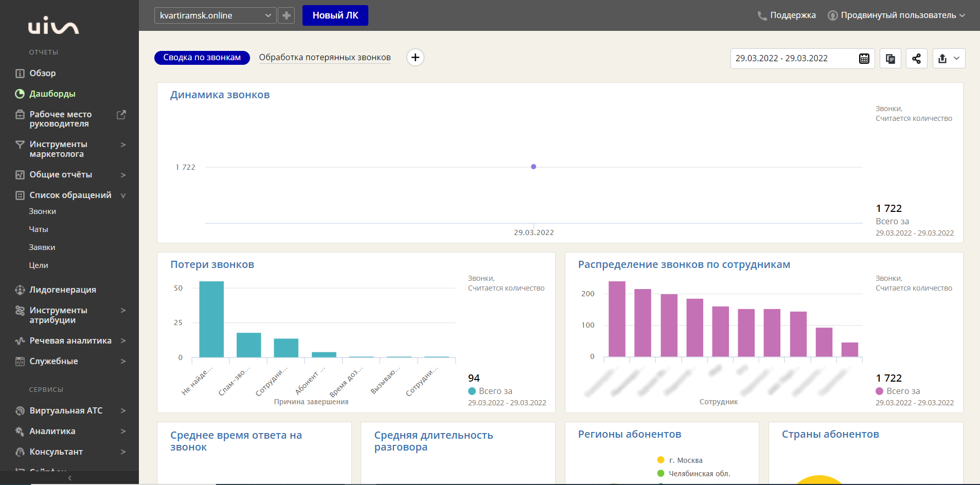Image resolution: width=980 pixels, height=485 pixels.
Task: Click the Консультант headset icon
Action: tap(20, 452)
